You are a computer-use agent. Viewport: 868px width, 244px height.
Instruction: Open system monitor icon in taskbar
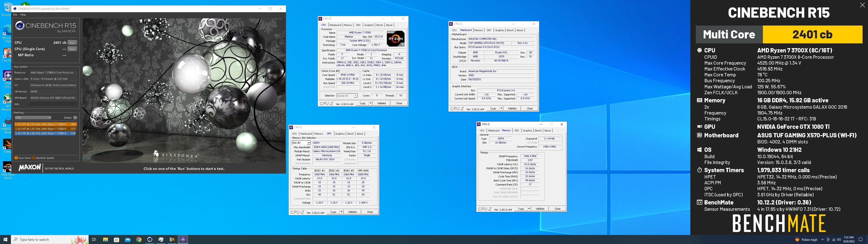pos(161,240)
